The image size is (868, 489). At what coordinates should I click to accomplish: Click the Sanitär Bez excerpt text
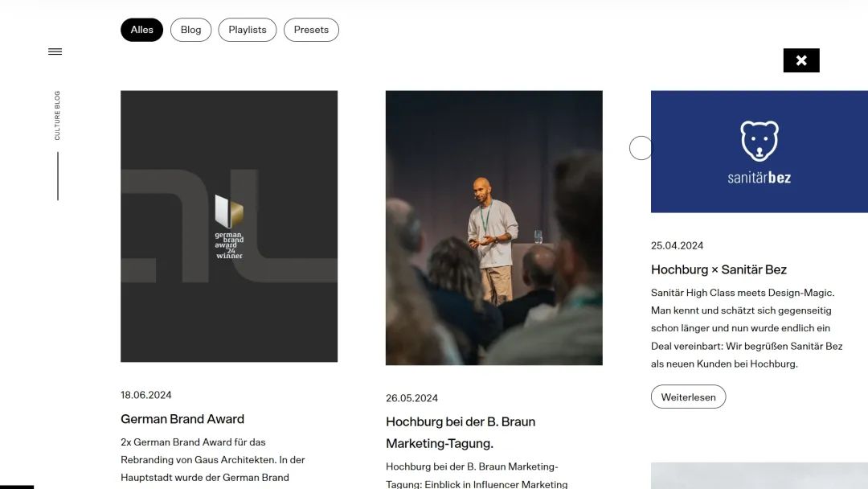pos(747,328)
